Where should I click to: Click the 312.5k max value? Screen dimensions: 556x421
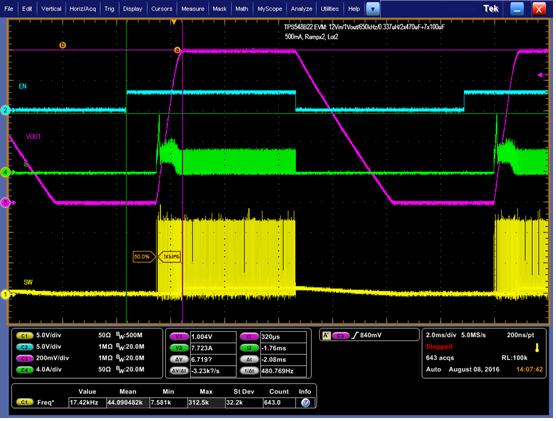[206, 403]
